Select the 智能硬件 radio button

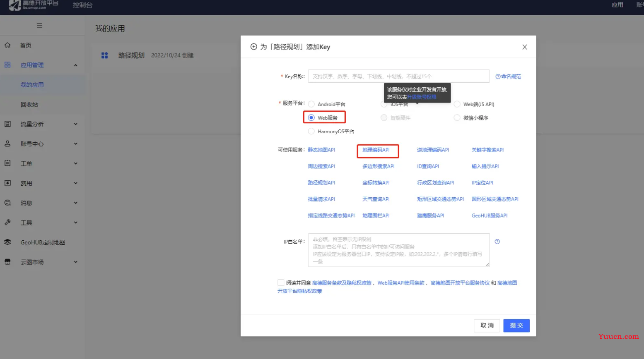click(x=384, y=118)
